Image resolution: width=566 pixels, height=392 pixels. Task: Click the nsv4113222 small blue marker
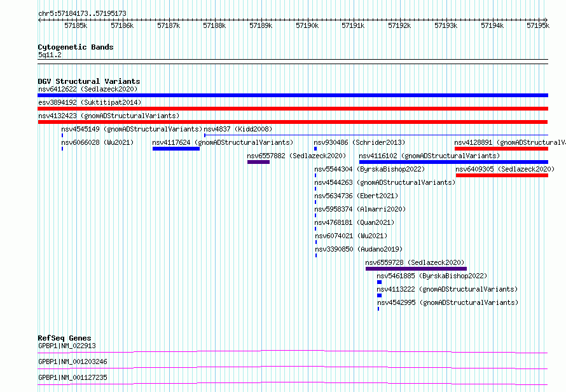[380, 295]
